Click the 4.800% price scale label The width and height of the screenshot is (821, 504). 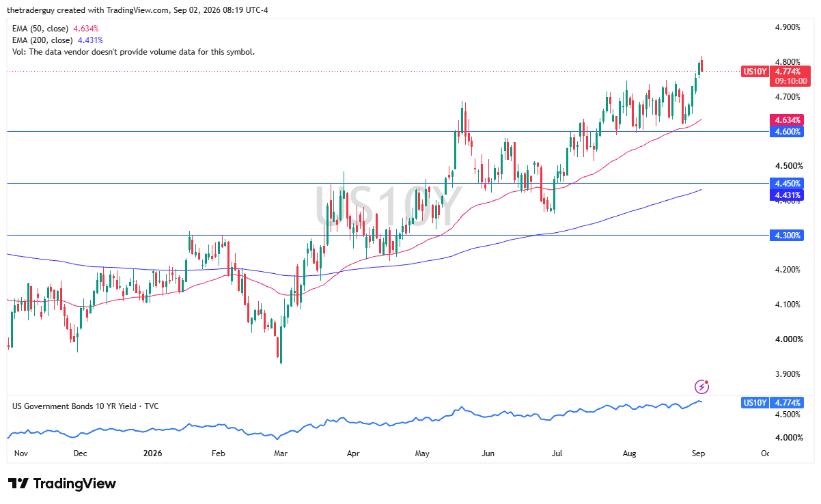point(788,61)
